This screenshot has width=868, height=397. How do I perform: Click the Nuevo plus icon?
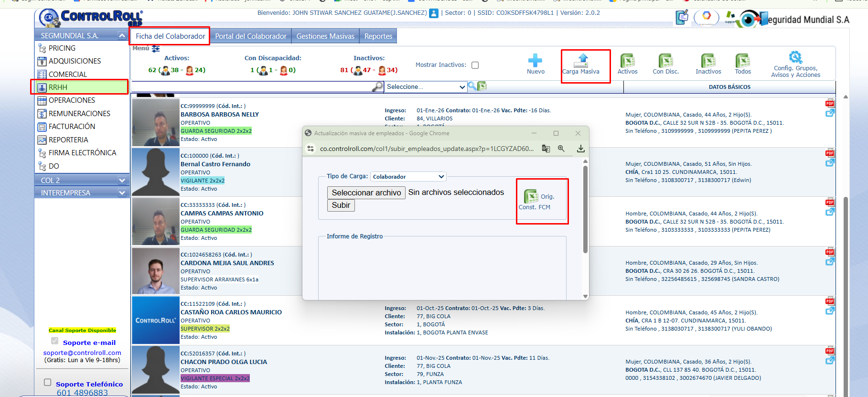coord(535,61)
